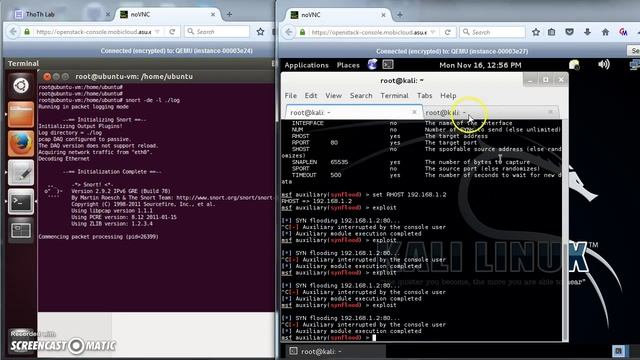Open Kali Places menu
Image resolution: width=640 pixels, height=360 pixels.
pyautogui.click(x=348, y=65)
